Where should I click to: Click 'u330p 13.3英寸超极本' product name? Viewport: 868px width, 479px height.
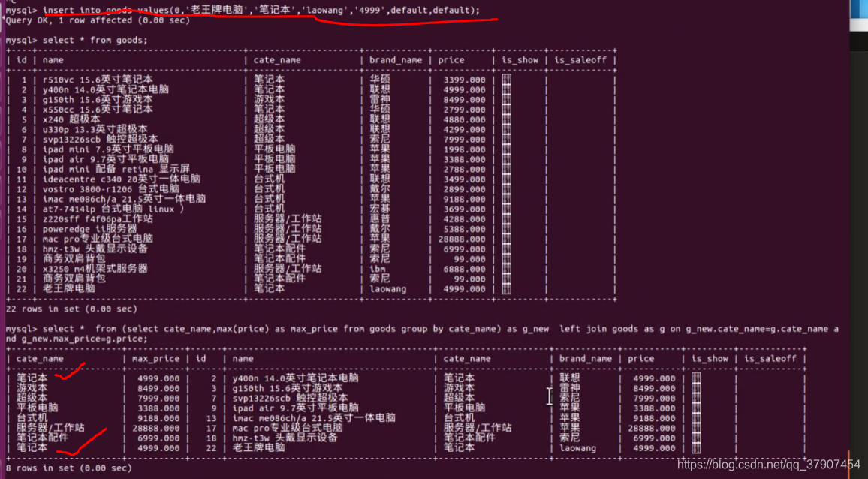point(95,129)
